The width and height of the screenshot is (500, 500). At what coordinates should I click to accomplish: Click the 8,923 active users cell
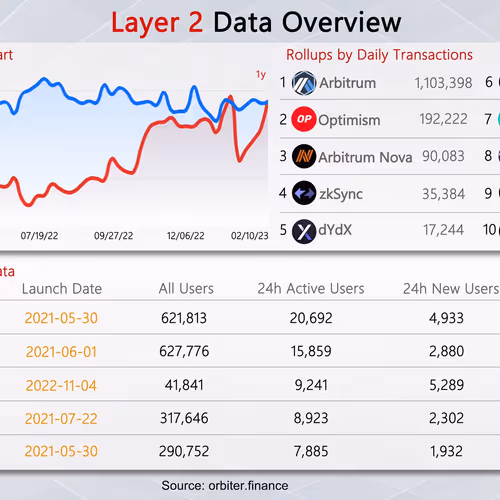point(311,418)
